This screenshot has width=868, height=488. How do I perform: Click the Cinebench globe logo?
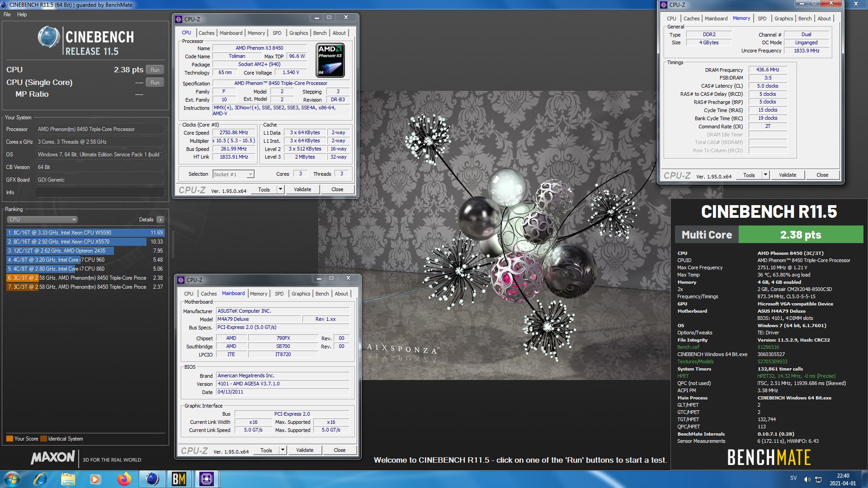click(x=49, y=37)
